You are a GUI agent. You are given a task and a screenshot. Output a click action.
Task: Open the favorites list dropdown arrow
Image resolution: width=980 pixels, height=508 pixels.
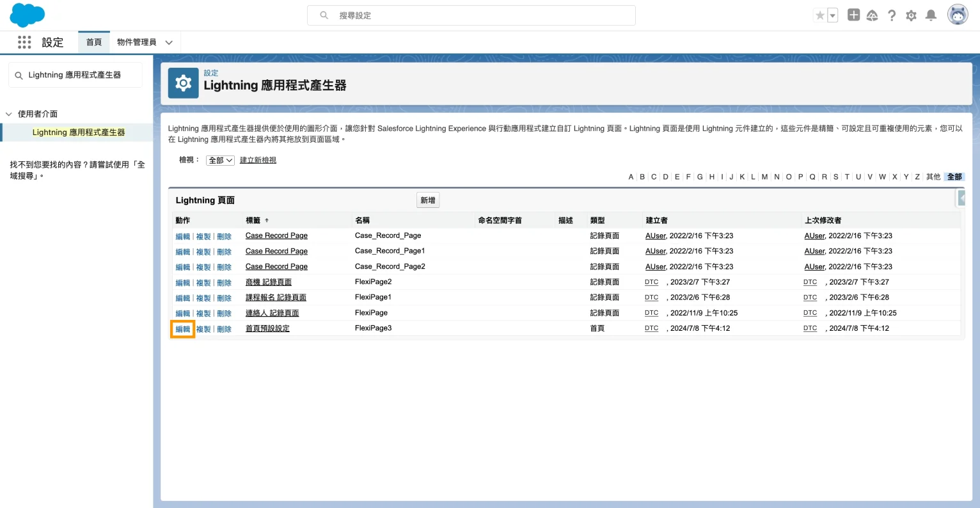click(833, 15)
